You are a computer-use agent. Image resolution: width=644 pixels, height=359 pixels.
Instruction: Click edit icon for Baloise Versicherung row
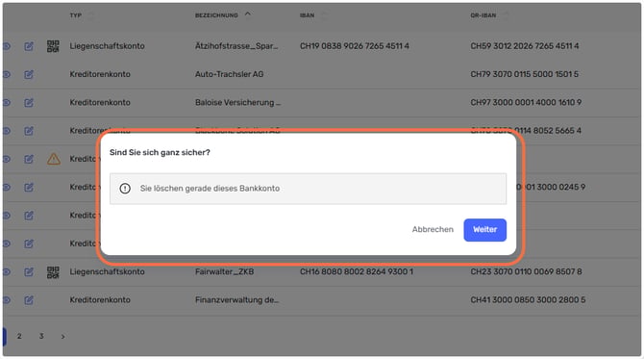tap(28, 102)
